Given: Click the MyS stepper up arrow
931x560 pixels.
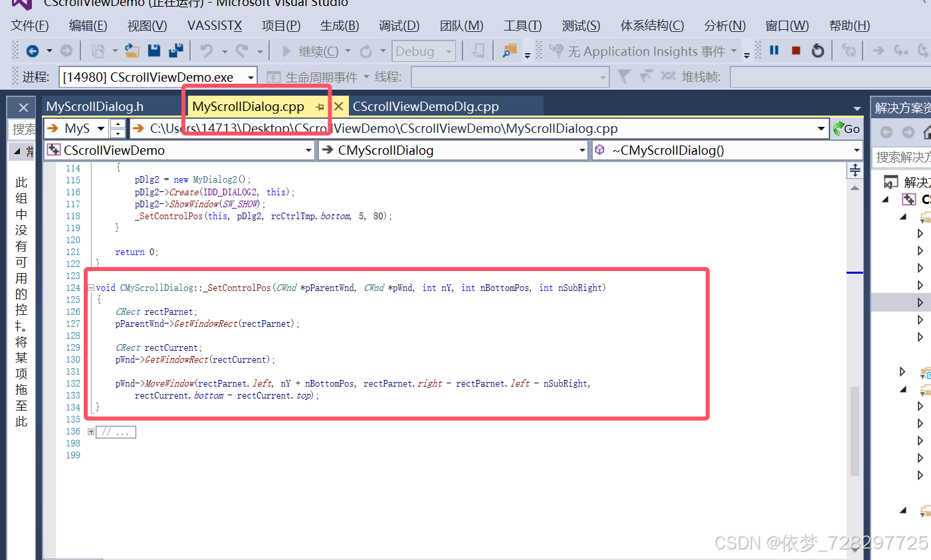Looking at the screenshot, I should [x=118, y=124].
